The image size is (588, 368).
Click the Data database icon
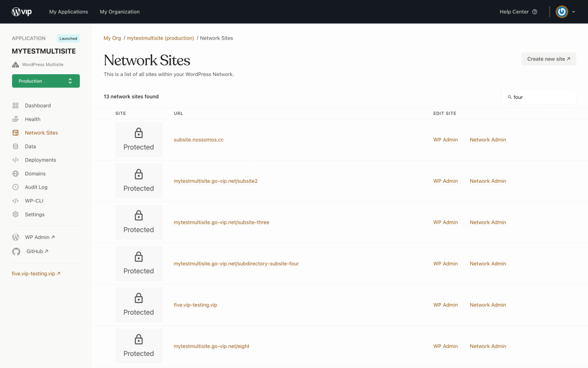pos(16,147)
